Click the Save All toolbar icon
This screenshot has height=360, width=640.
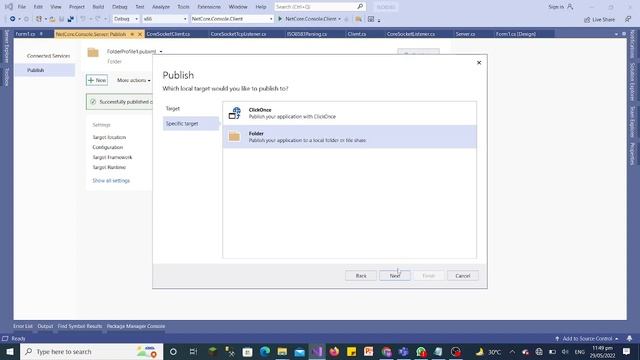[71, 19]
